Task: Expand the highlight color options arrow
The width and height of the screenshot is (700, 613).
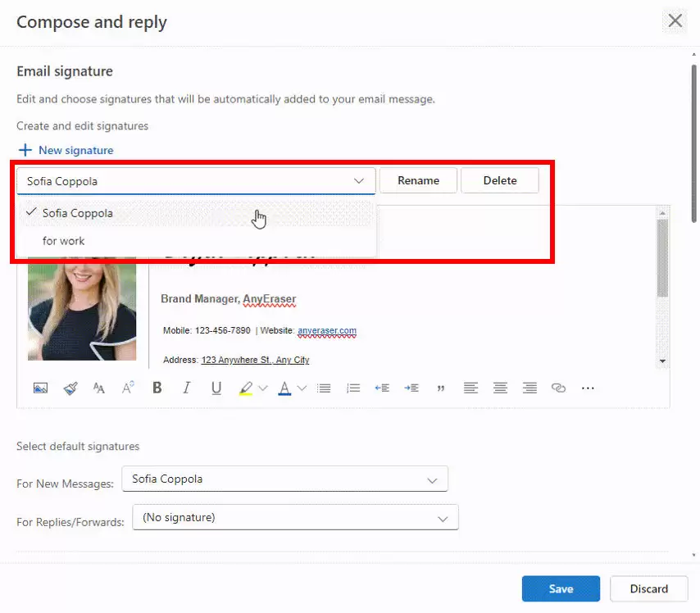Action: pyautogui.click(x=263, y=388)
